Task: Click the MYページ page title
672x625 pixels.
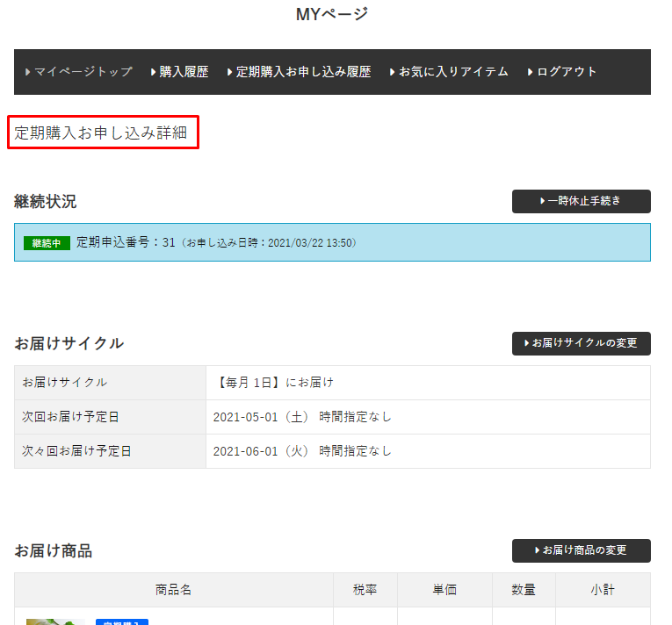Action: click(332, 14)
